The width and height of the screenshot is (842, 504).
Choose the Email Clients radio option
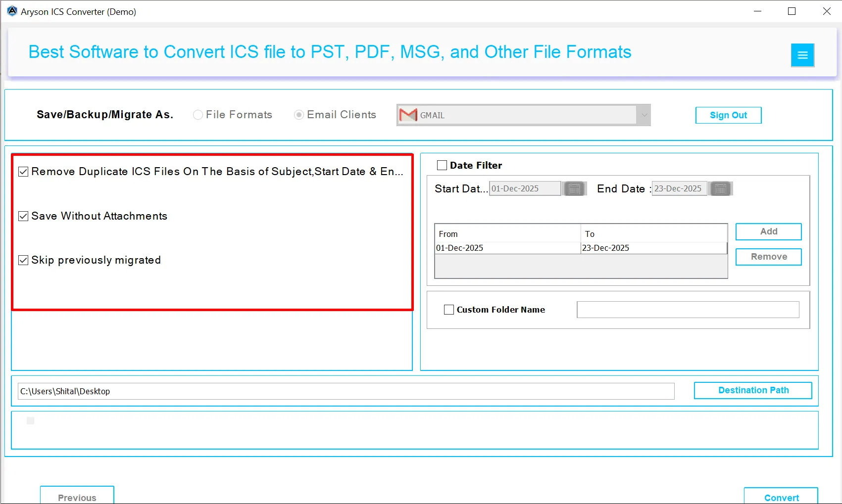[299, 115]
